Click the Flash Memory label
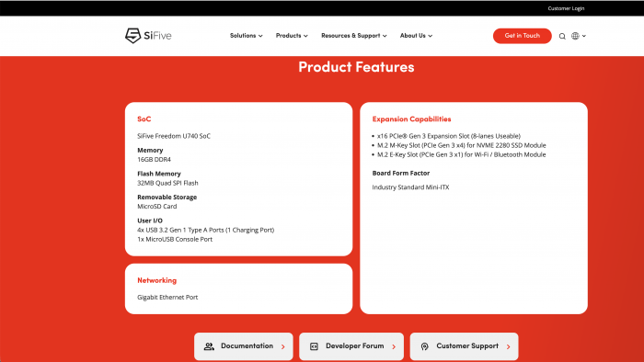The width and height of the screenshot is (644, 362). [x=159, y=174]
